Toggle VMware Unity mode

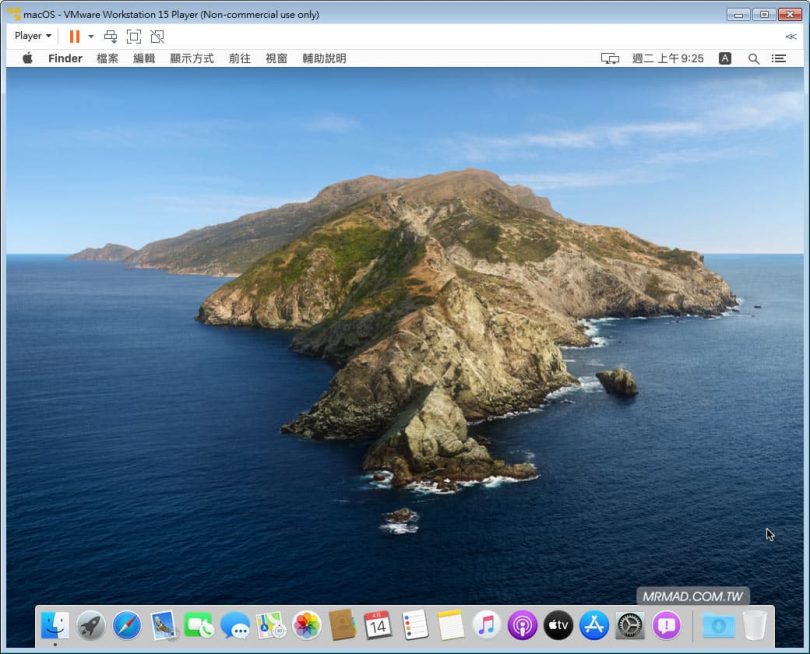click(157, 36)
